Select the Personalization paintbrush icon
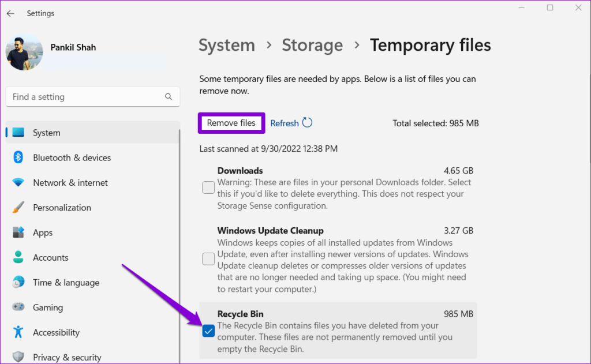Screen dimensions: 591x364 [x=18, y=207]
